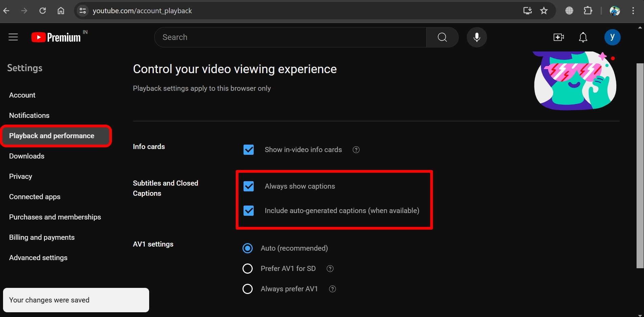Viewport: 644px width, 317px height.
Task: View site information icon in address bar
Action: (x=83, y=11)
